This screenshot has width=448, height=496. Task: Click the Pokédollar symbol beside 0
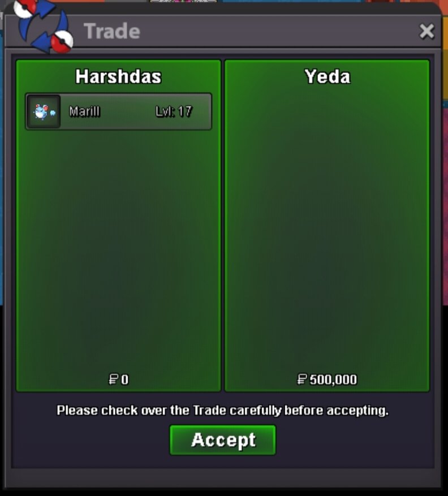pos(113,379)
